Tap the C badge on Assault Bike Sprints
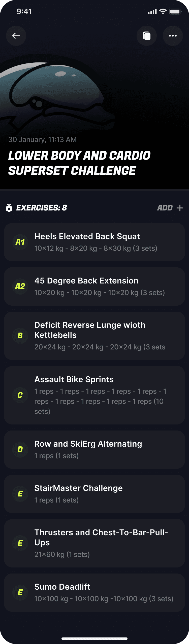 [20, 395]
